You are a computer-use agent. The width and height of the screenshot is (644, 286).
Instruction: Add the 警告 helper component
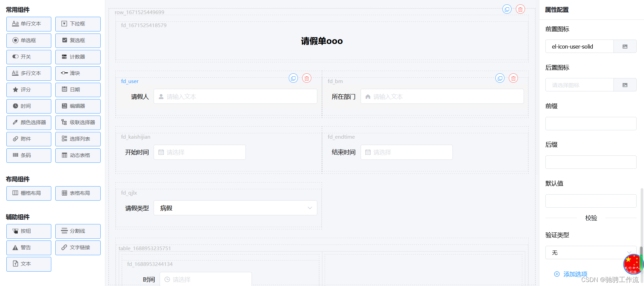[29, 247]
